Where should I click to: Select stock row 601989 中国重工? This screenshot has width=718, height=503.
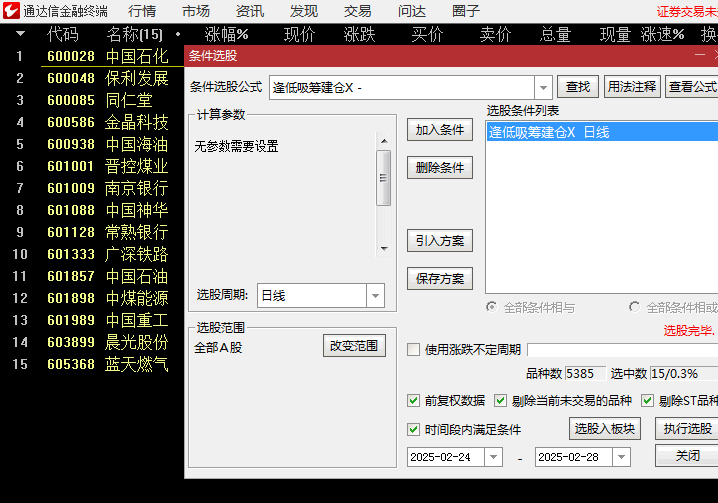pyautogui.click(x=92, y=320)
